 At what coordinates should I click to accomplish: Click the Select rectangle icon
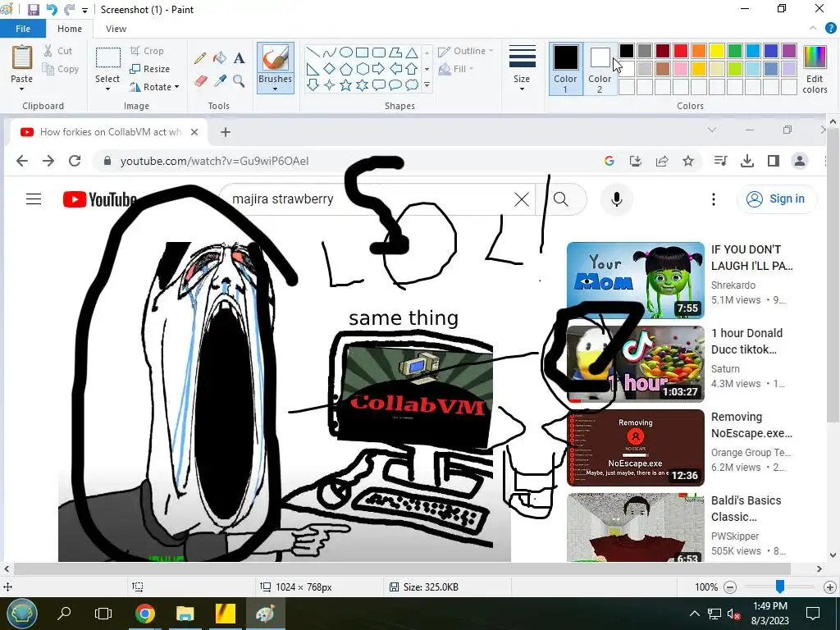pyautogui.click(x=107, y=58)
